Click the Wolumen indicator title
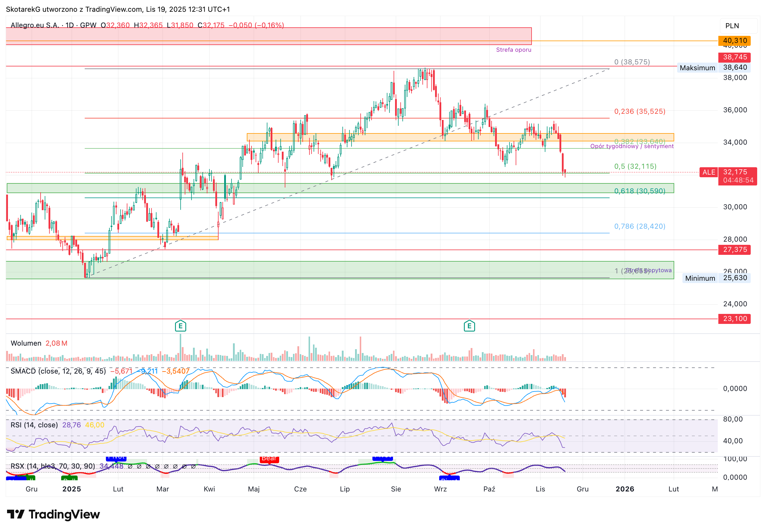Viewport: 766px width, 532px height. tap(26, 343)
